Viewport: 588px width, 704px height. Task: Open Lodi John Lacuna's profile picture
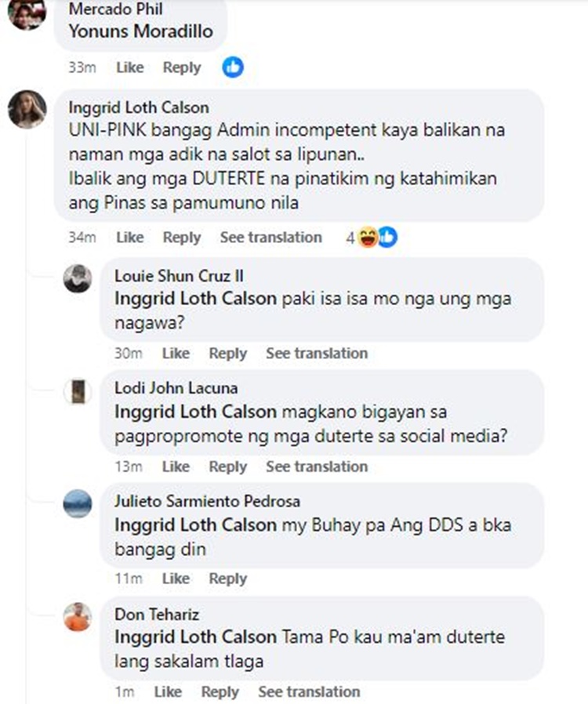point(77,391)
